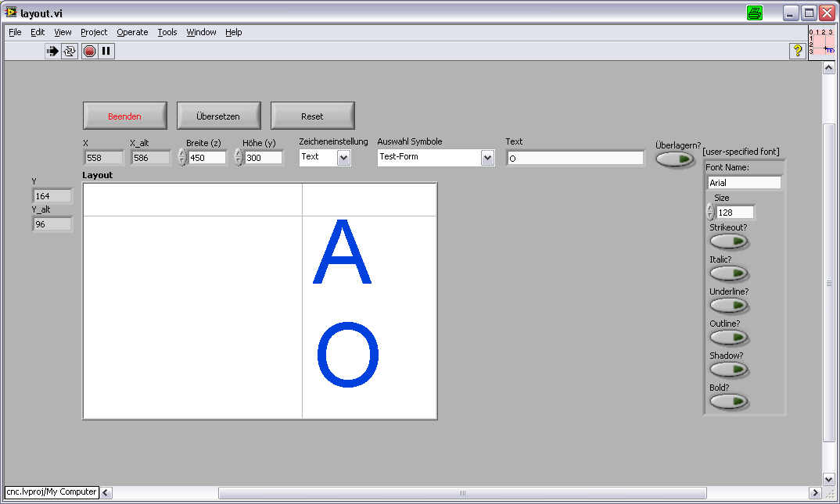840x504 pixels.
Task: Click the Run arrow toolbar icon
Action: pyautogui.click(x=52, y=52)
